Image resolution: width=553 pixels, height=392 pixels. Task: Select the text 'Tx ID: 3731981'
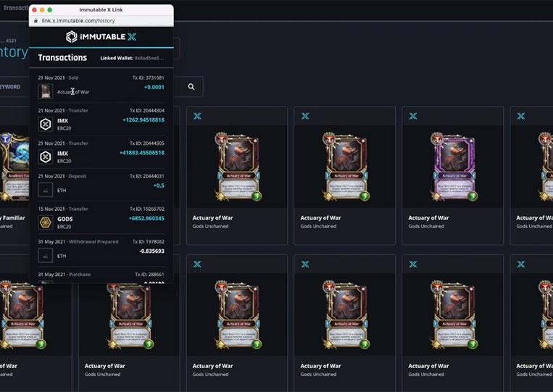click(x=148, y=78)
